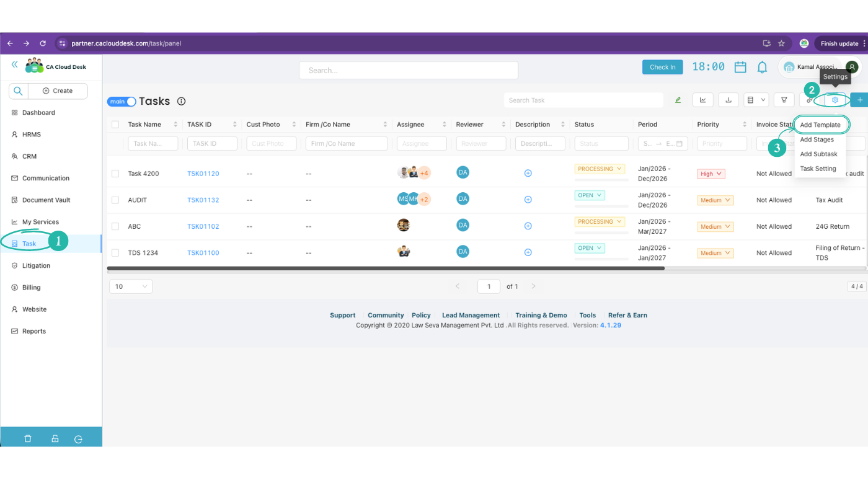The width and height of the screenshot is (868, 496).
Task: Open the PROCESSING status dropdown for ABC
Action: click(x=600, y=221)
